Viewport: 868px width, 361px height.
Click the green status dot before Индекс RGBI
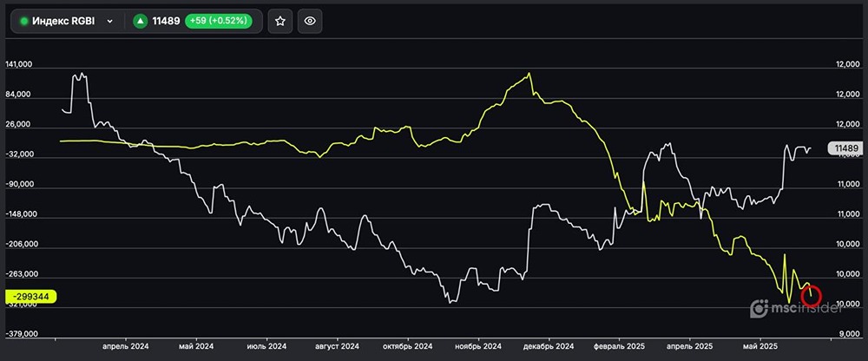click(24, 22)
